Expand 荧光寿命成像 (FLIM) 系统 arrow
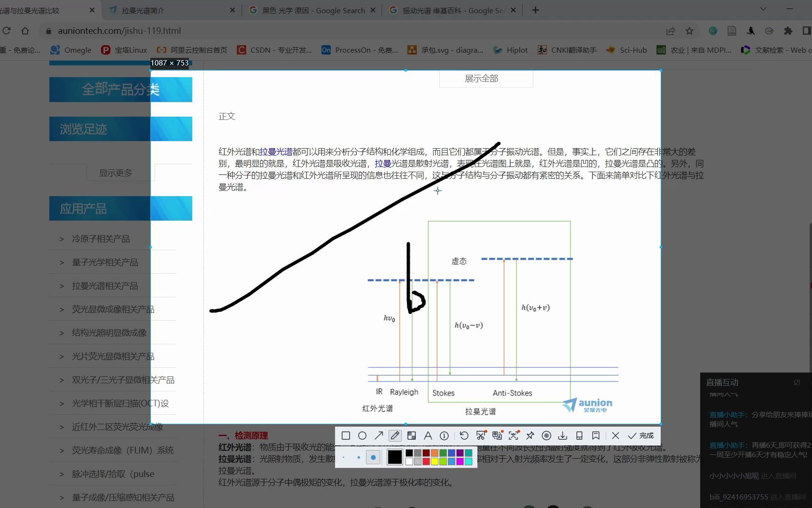This screenshot has height=508, width=812. pos(62,451)
